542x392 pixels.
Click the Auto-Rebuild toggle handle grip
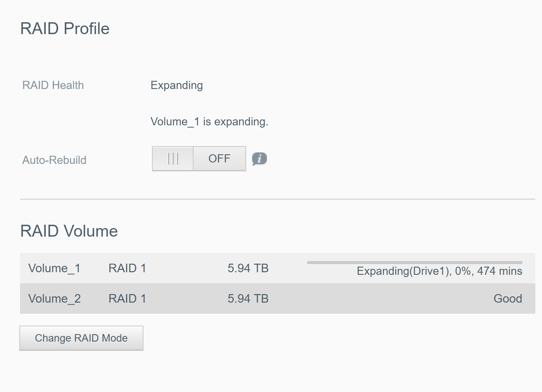173,159
